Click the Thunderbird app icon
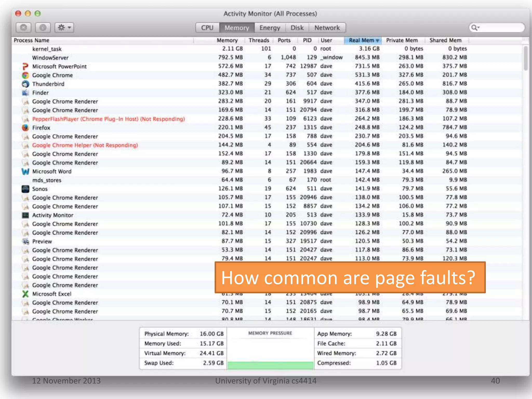Screen dimensions: 532x399 (x=25, y=84)
